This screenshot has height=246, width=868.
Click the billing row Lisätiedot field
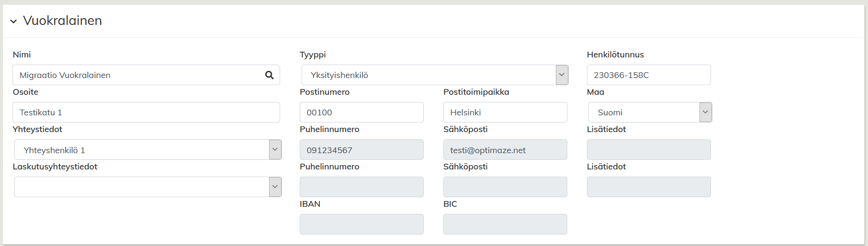649,187
